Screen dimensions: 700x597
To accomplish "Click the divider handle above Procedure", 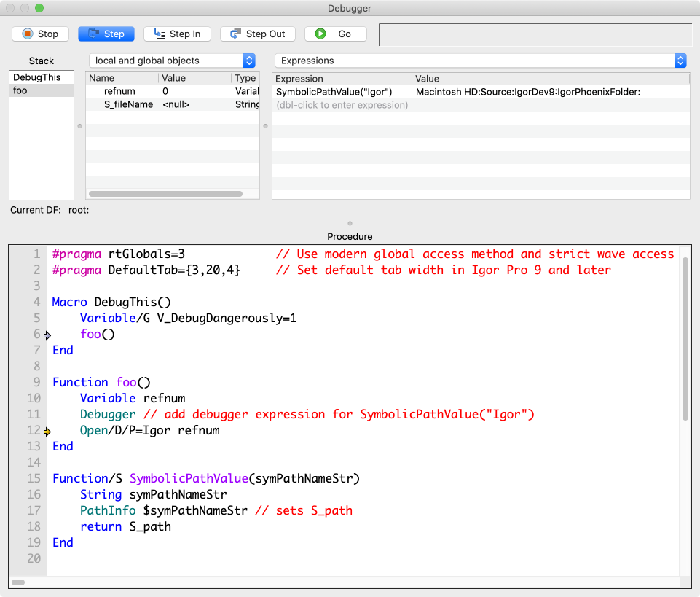I will click(350, 224).
